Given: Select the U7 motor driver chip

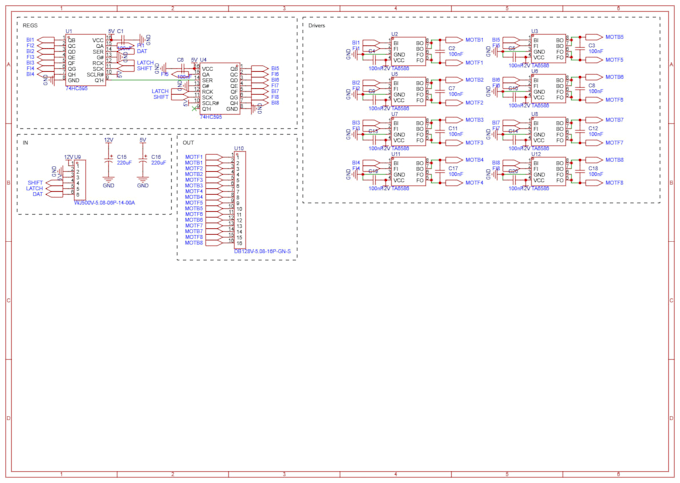Looking at the screenshot, I should click(x=408, y=131).
